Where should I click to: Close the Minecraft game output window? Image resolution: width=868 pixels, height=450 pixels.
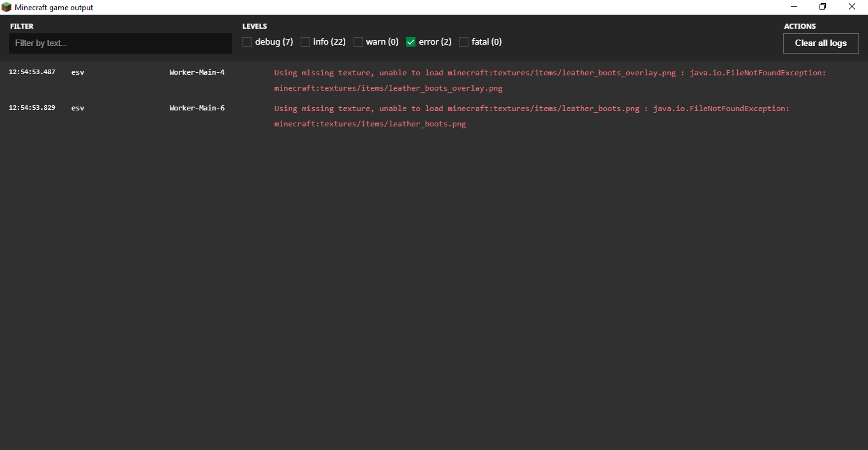click(852, 7)
